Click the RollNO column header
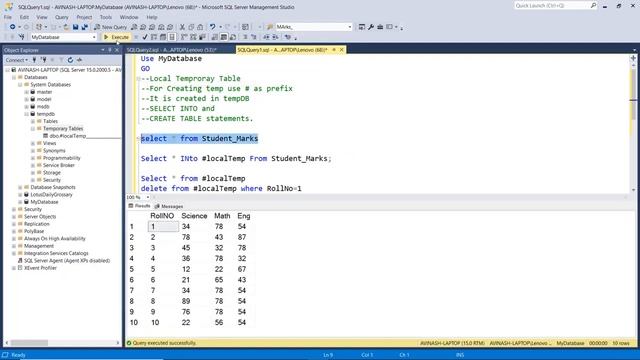 (162, 216)
